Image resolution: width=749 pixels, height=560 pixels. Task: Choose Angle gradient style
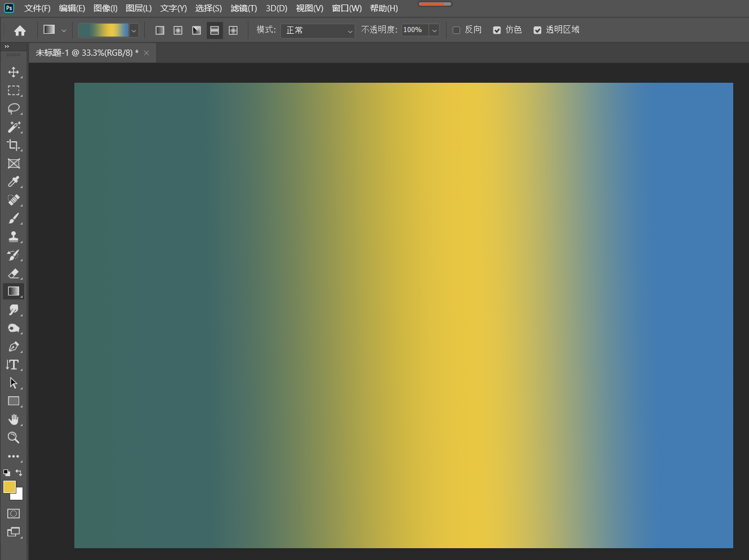[x=197, y=30]
